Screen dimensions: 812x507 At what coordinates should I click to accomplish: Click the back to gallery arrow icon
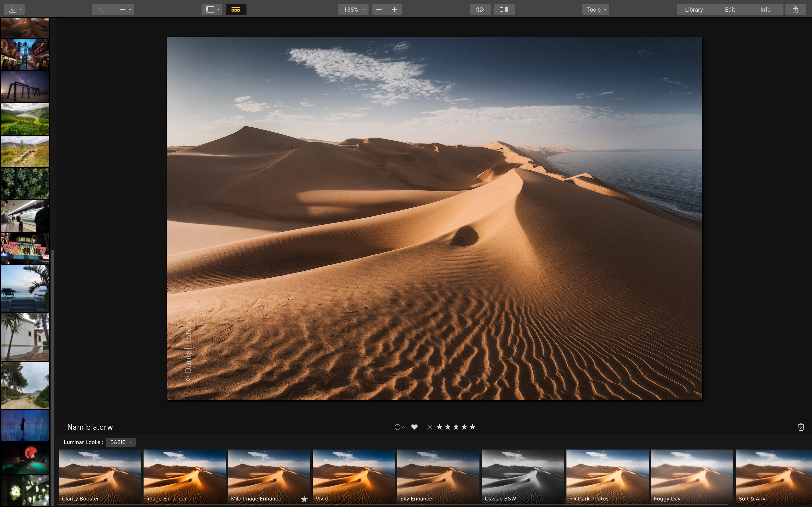coord(102,9)
